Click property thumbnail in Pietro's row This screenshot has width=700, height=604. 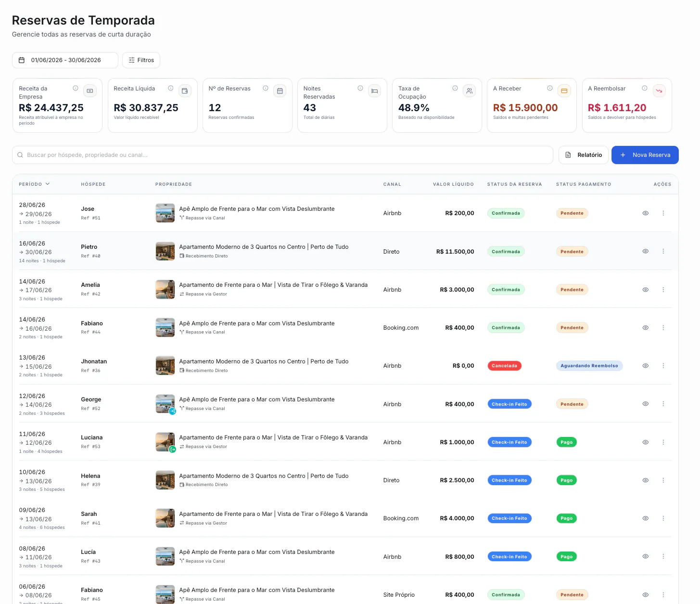[165, 251]
